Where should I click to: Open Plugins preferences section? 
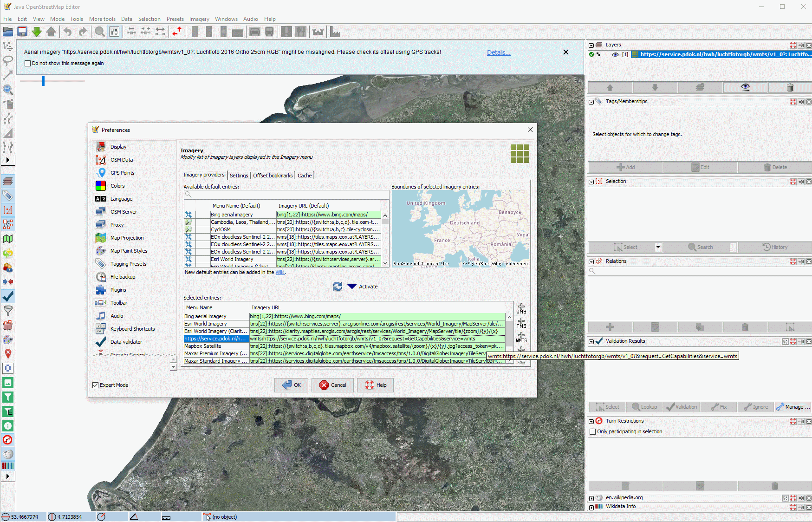click(118, 290)
